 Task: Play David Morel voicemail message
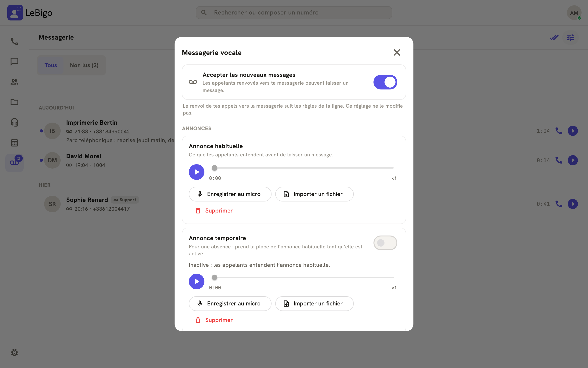573,160
